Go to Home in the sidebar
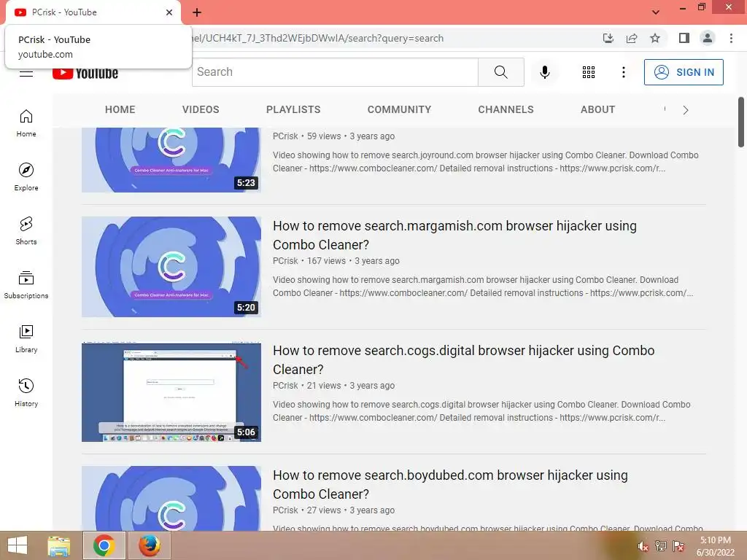Viewport: 747px width, 560px height. (26, 123)
